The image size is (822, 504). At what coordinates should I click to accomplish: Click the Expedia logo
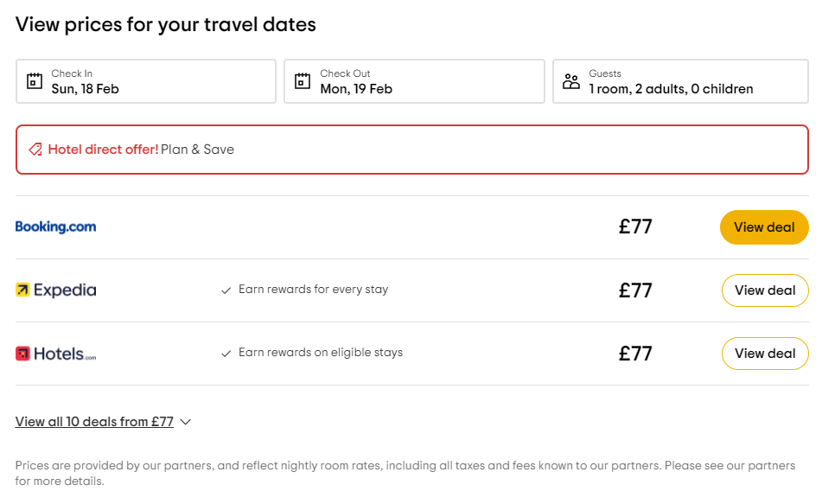pos(56,290)
